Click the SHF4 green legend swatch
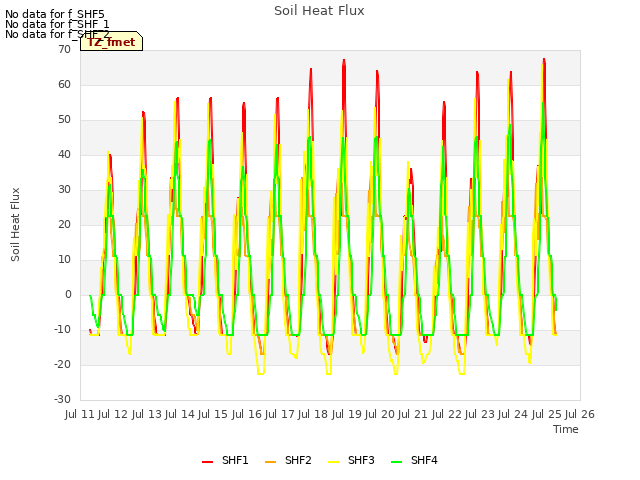 click(396, 462)
